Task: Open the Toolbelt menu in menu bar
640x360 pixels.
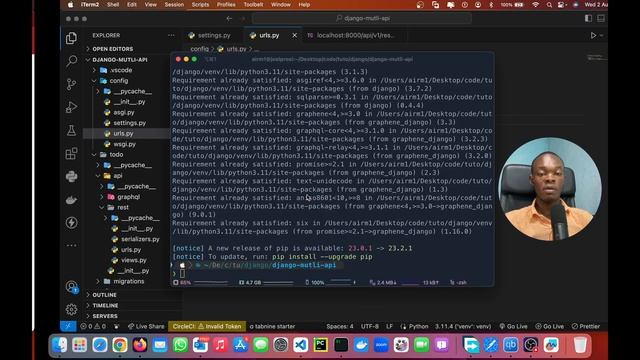Action: tap(253, 4)
